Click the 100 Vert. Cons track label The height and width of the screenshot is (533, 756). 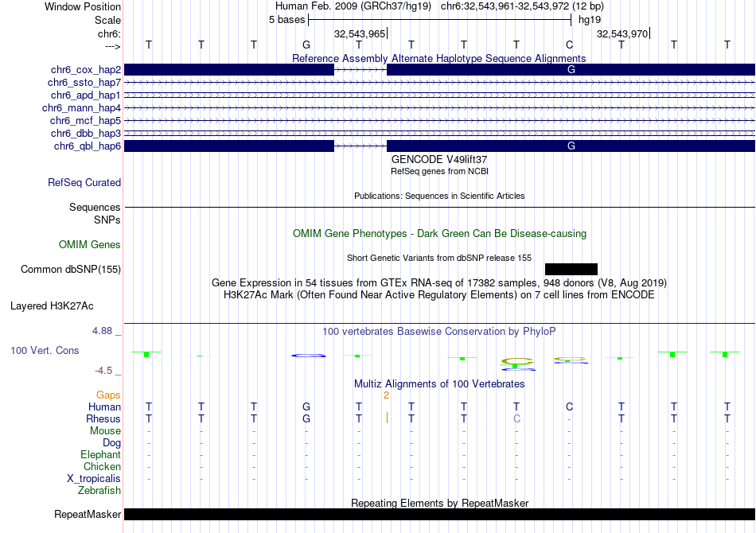click(x=45, y=350)
